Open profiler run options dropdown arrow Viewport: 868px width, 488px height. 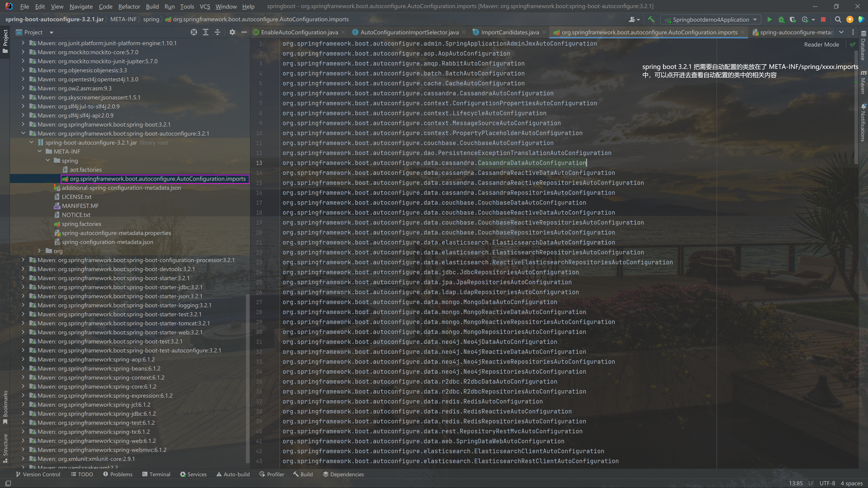tap(813, 19)
